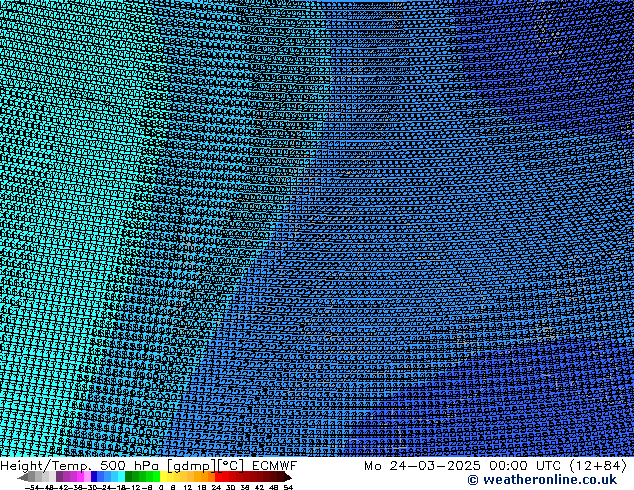Viewport: 634px width, 490px height.
Task: Click the 'Mo 24-03-2025 00:00 UTC' date text
Action: click(x=463, y=466)
